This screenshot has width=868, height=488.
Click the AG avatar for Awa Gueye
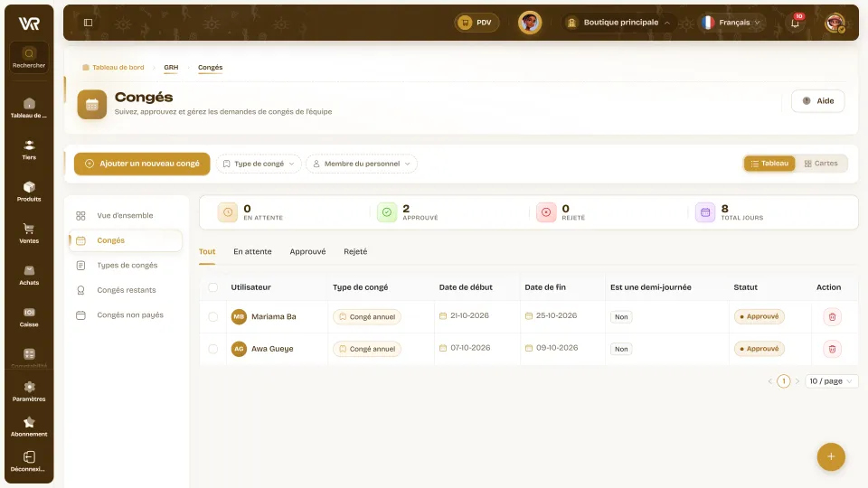(x=239, y=349)
